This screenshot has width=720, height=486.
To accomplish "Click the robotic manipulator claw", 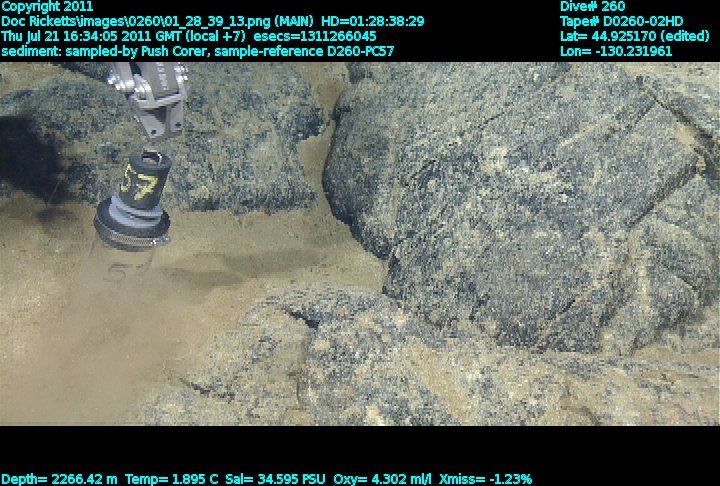I will coord(153,100).
